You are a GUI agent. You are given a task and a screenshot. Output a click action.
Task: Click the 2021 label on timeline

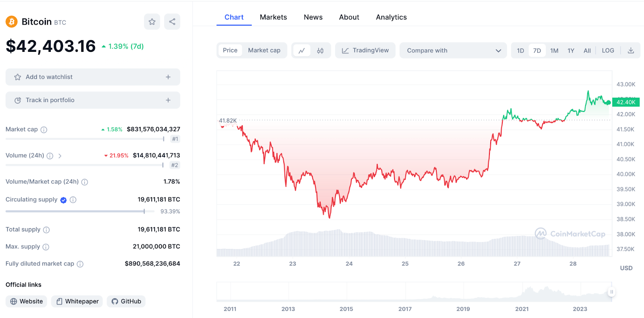click(522, 309)
